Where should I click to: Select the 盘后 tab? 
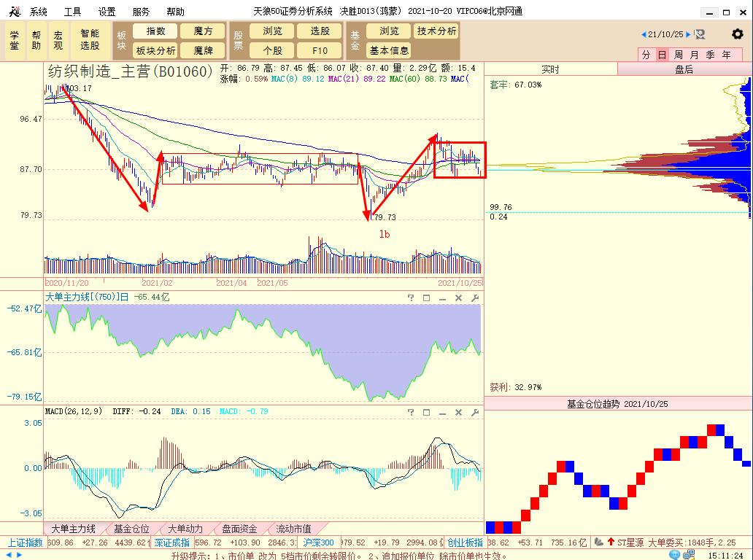tap(684, 69)
